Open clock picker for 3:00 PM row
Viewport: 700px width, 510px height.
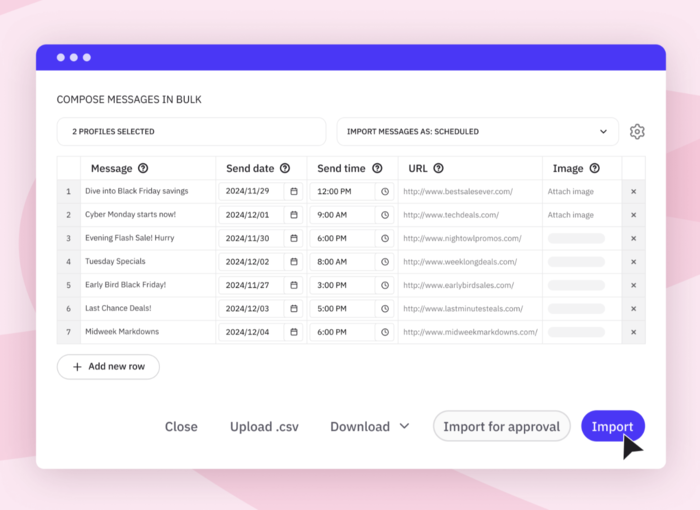coord(385,285)
